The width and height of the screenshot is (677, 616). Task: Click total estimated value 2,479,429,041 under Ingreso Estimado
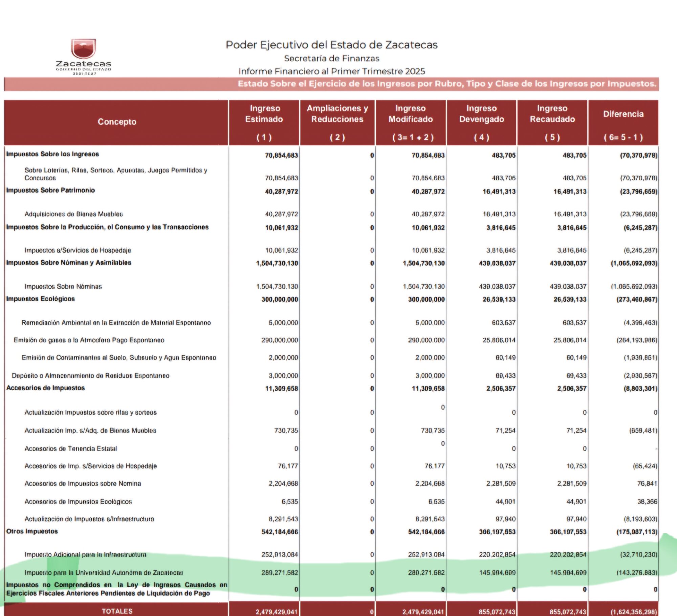point(277,612)
